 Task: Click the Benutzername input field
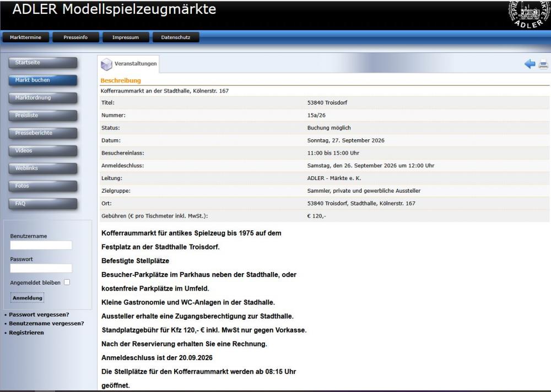pos(41,245)
